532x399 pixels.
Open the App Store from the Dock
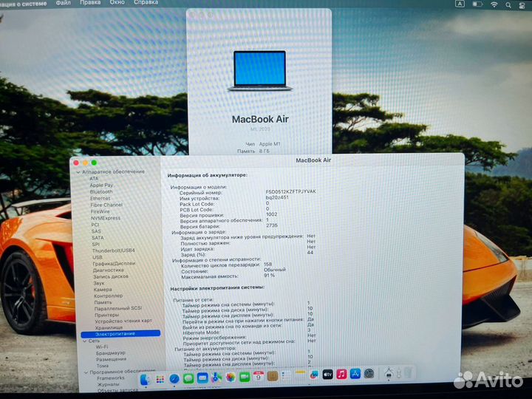[355, 374]
